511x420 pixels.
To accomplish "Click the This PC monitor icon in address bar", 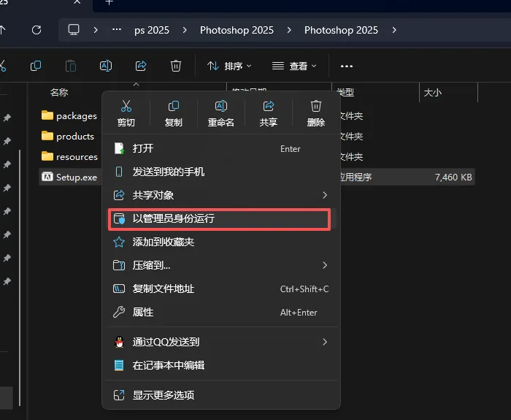I will (x=74, y=30).
